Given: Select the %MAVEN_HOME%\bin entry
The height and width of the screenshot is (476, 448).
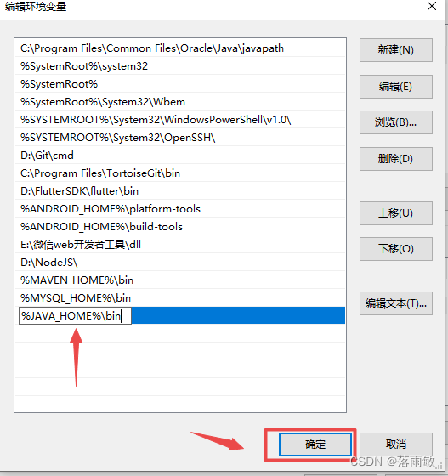Looking at the screenshot, I should pyautogui.click(x=180, y=280).
